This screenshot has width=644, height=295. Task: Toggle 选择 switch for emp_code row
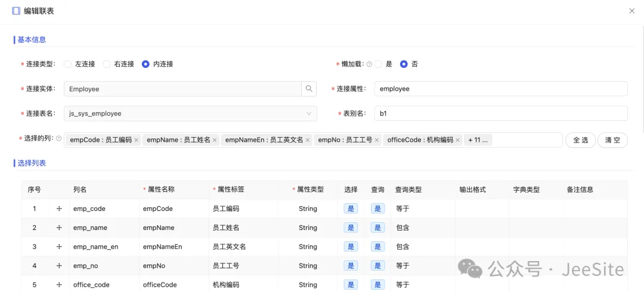pos(351,209)
